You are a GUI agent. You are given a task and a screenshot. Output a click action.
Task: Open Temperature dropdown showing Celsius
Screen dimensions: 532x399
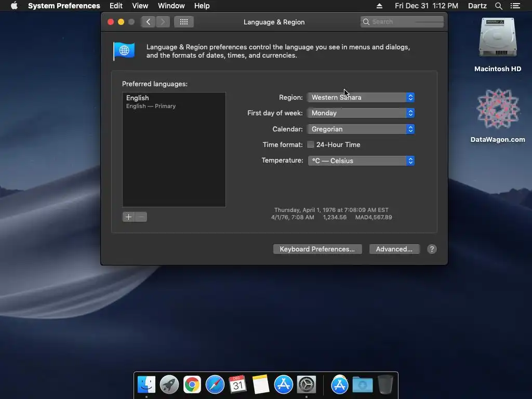361,161
